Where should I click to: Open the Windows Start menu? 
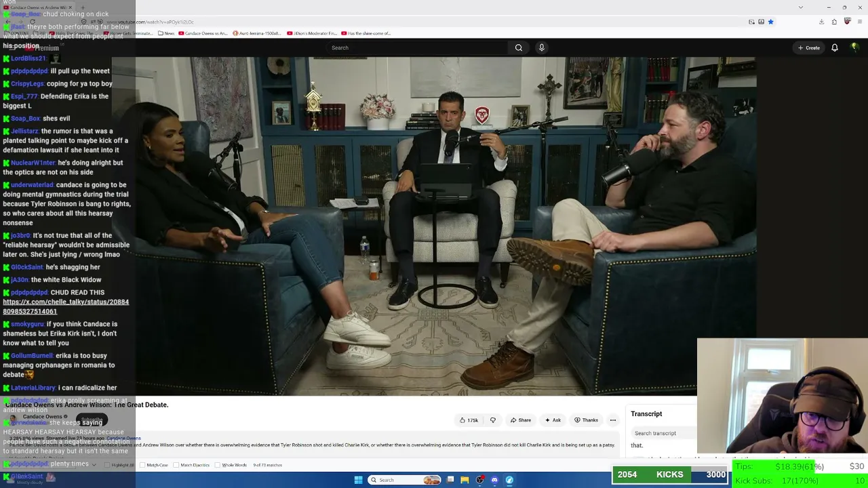point(358,480)
